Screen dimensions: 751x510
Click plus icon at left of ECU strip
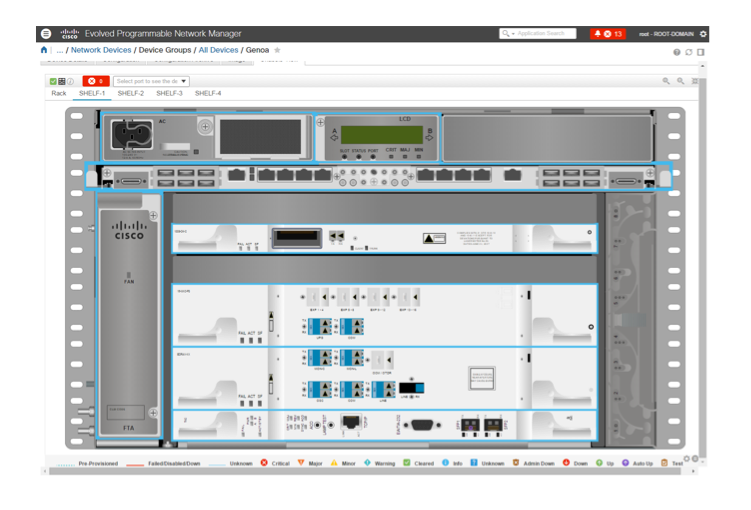[107, 173]
